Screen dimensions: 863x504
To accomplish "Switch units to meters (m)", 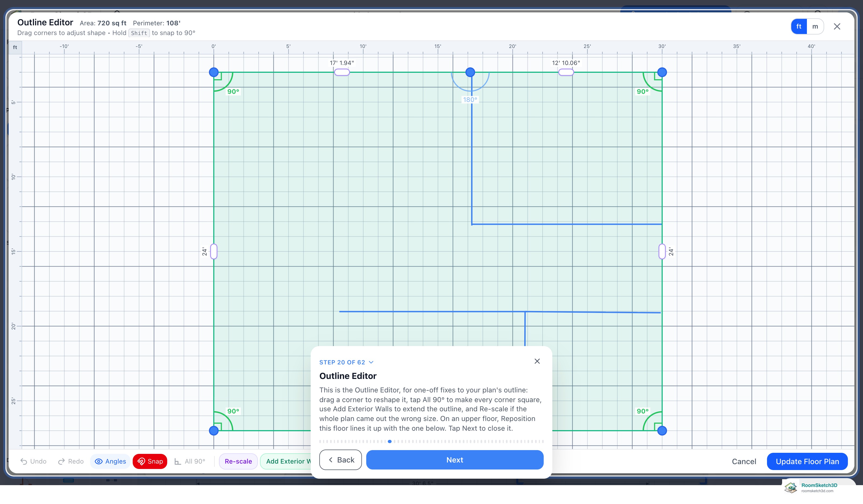I will tap(815, 26).
